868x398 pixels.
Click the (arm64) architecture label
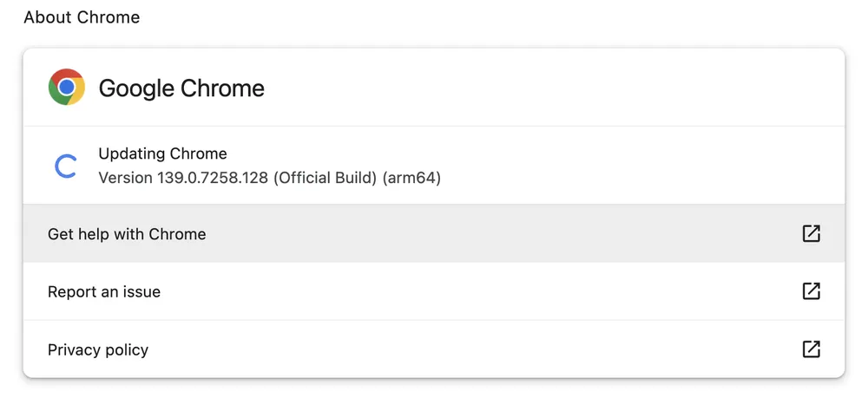click(411, 178)
